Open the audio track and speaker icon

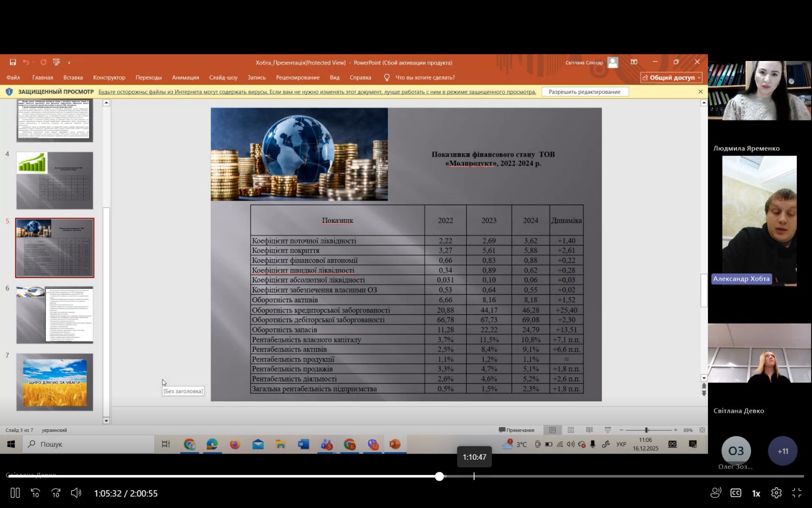(716, 493)
